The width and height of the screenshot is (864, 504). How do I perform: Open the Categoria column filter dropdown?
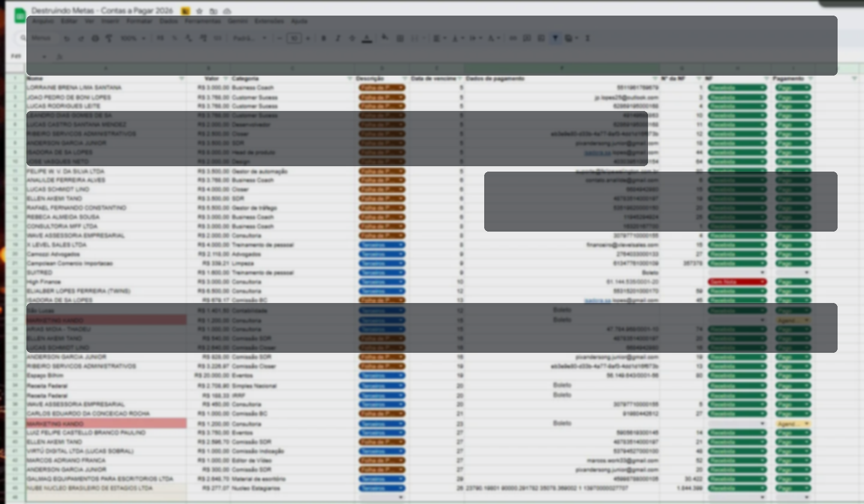[350, 79]
